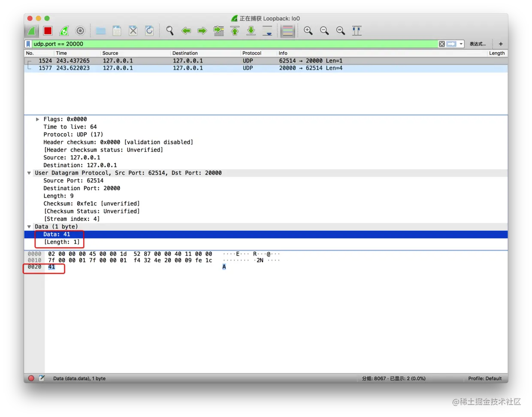
Task: Open a capture file folder icon
Action: (101, 31)
